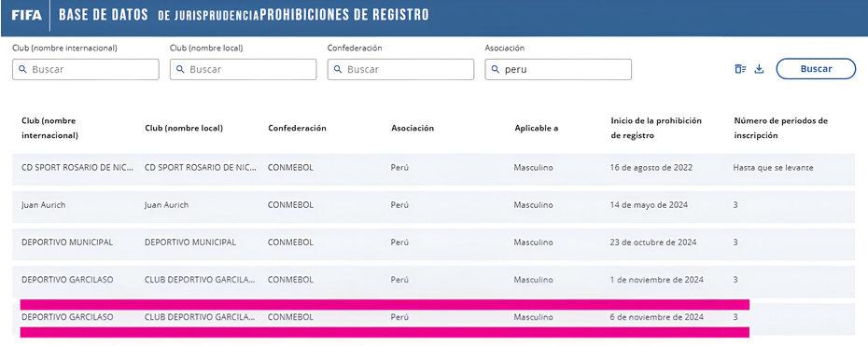
Task: Open Prohibiciones de Registro header title
Action: point(343,15)
